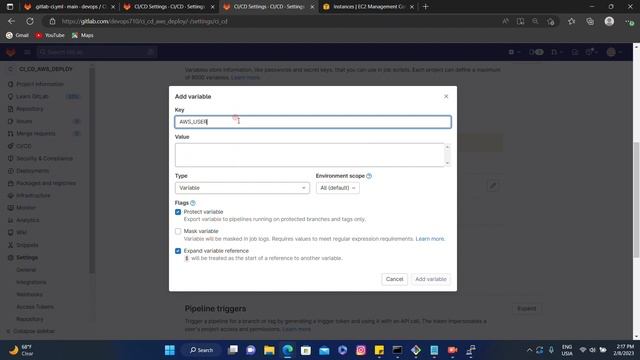Open the browser profile avatar
The width and height of the screenshot is (640, 360).
point(609,21)
